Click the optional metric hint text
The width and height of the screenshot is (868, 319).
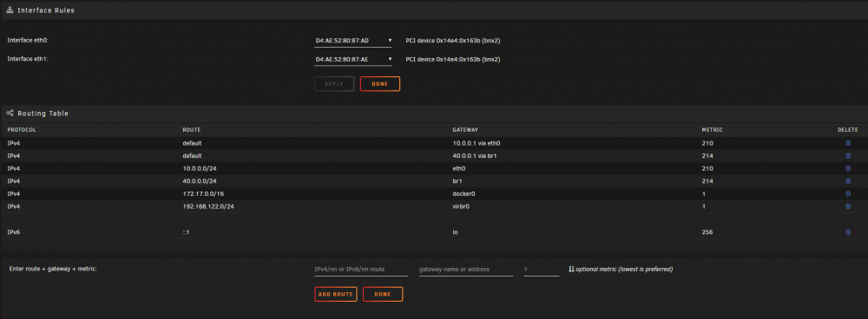[624, 270]
